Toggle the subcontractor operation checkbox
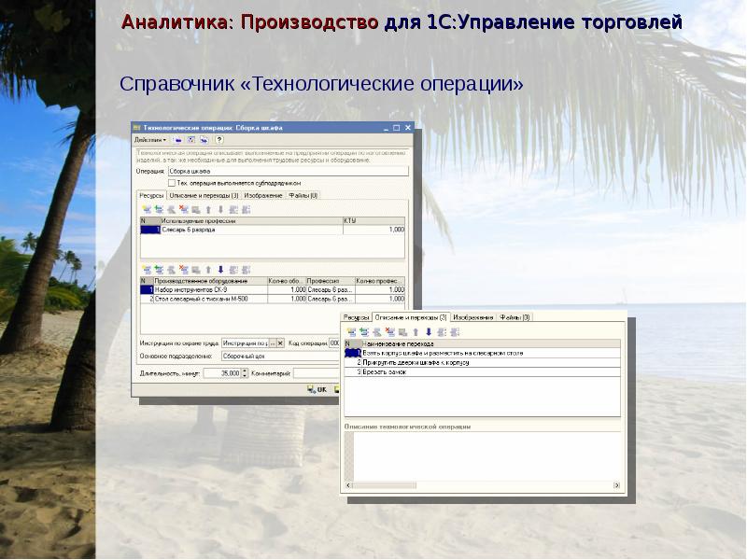Screen dimensions: 747x560 (x=171, y=183)
